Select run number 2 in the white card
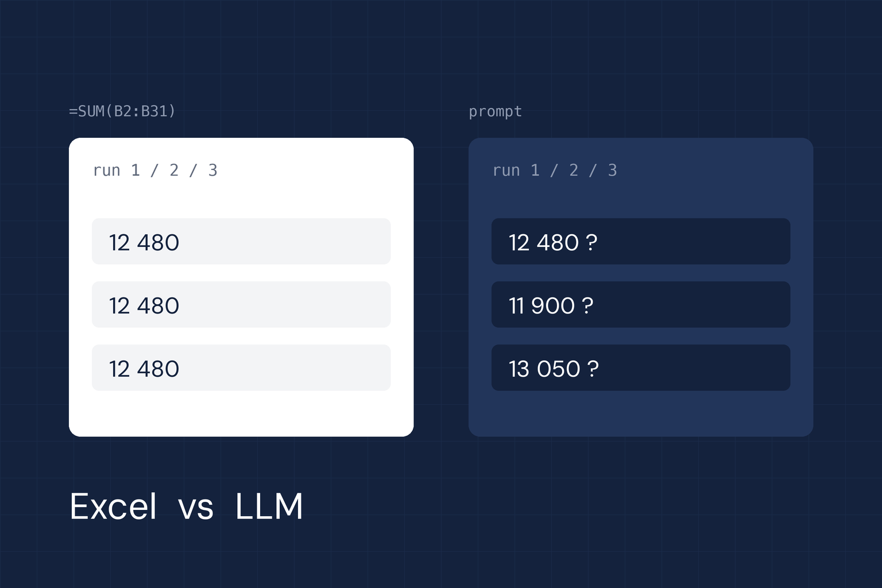Image resolution: width=882 pixels, height=588 pixels. (174, 170)
